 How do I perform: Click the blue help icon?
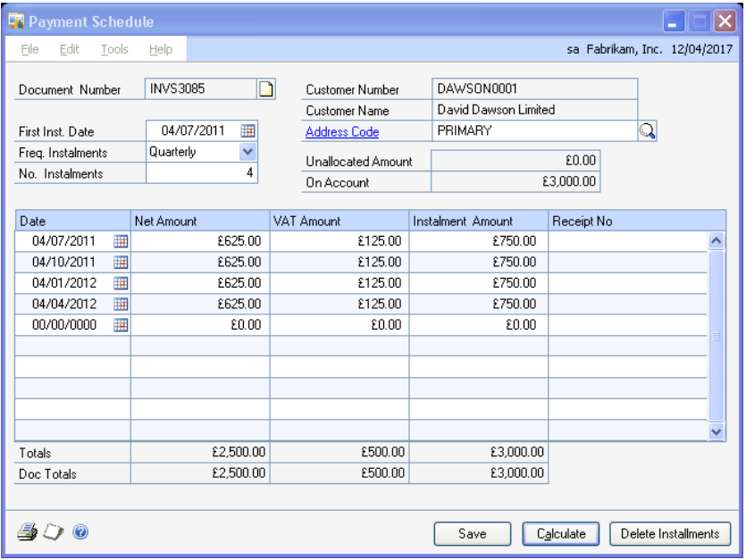(80, 533)
